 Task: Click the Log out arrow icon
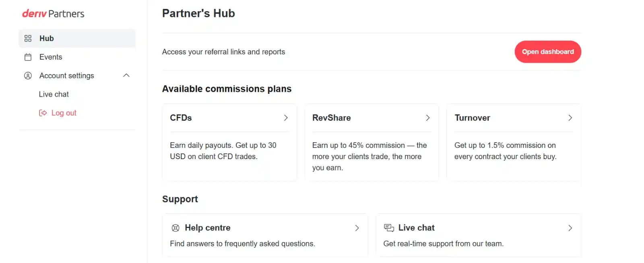pyautogui.click(x=43, y=113)
